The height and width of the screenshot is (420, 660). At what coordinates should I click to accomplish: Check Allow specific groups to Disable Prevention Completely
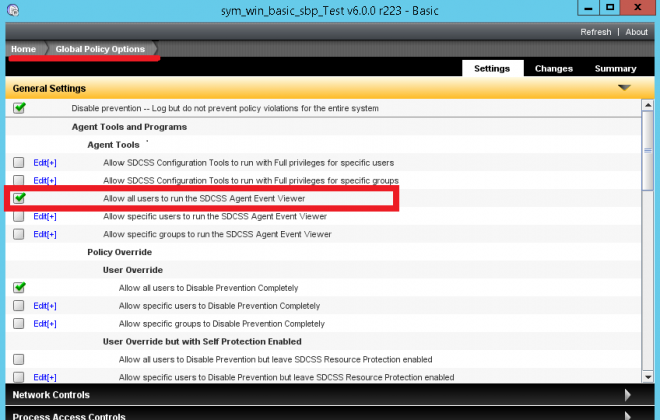19,323
